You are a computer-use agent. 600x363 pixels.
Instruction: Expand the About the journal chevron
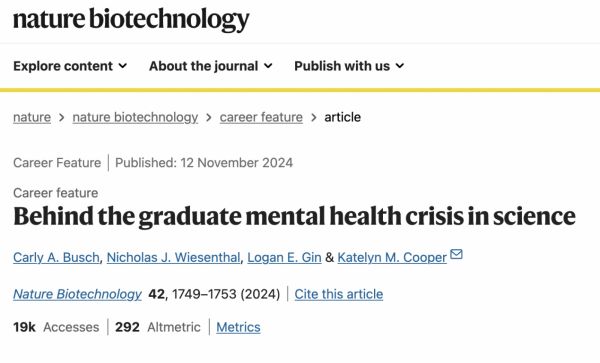[268, 66]
